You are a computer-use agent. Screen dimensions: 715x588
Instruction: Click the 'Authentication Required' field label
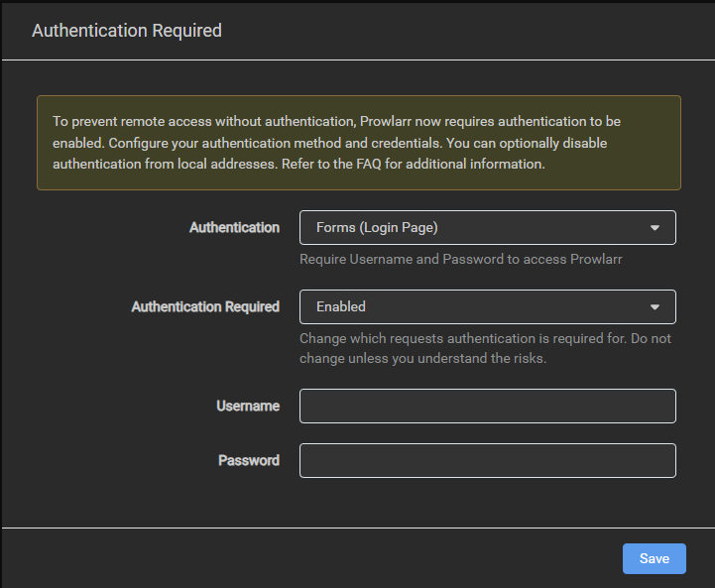[205, 306]
